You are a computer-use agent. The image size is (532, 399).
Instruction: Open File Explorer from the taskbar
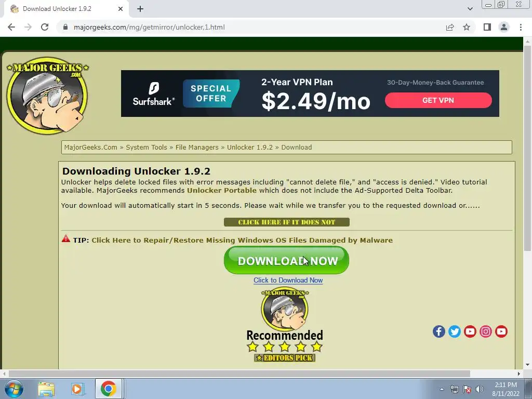46,389
